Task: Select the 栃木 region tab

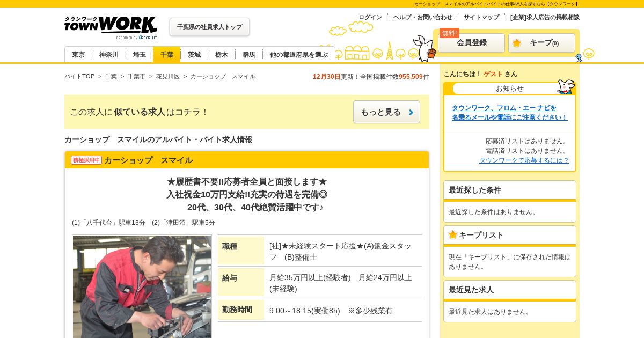Action: tap(222, 55)
